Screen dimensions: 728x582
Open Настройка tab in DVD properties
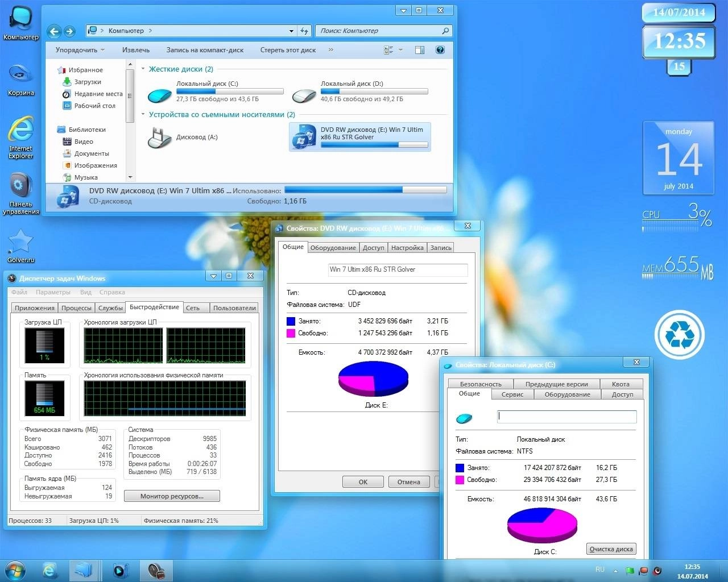407,248
